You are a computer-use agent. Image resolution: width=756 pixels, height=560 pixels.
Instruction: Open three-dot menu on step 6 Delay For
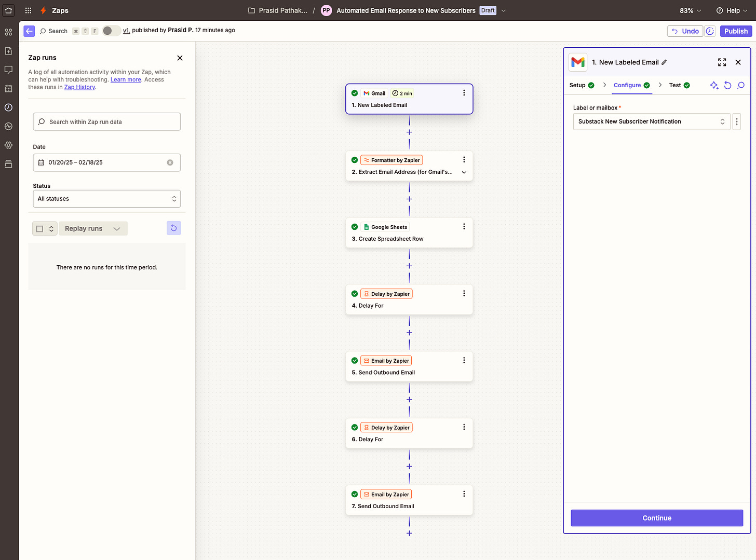(x=464, y=427)
